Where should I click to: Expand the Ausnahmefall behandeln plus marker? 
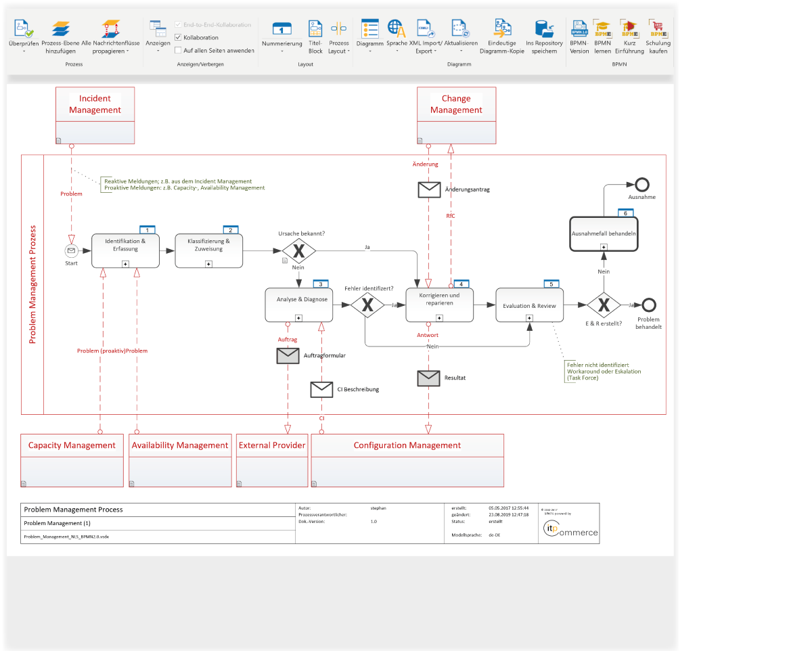pyautogui.click(x=604, y=247)
